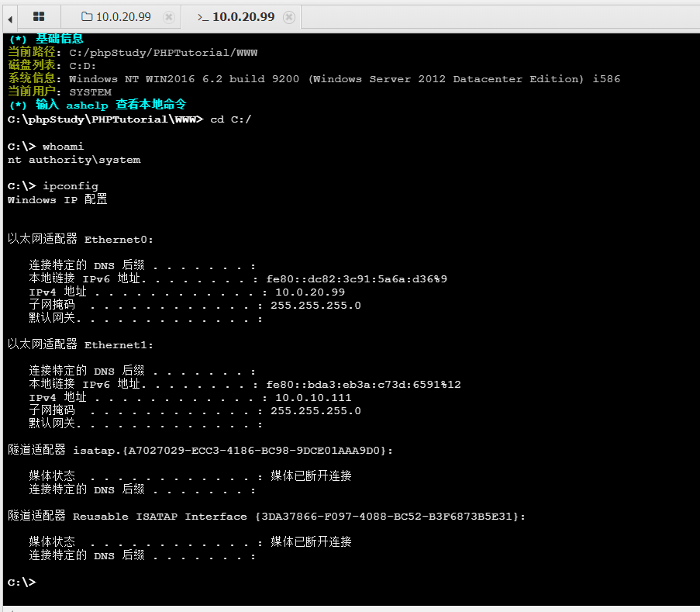Click the Reusable ISATAP Interface heading

266,516
